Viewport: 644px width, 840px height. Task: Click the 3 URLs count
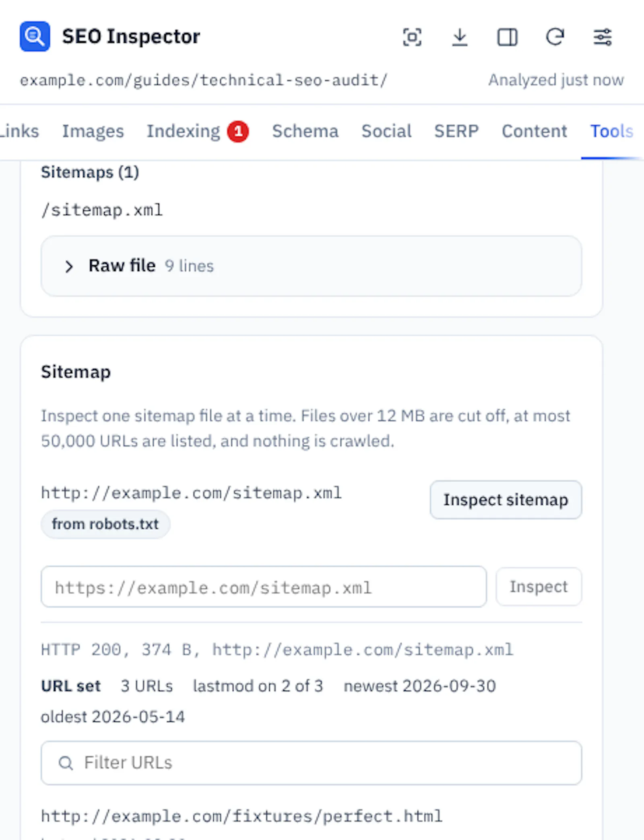[x=147, y=686]
